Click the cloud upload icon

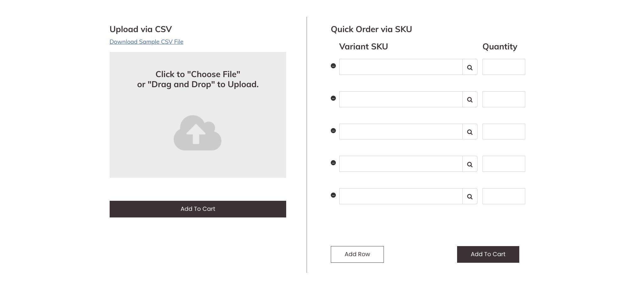click(197, 133)
